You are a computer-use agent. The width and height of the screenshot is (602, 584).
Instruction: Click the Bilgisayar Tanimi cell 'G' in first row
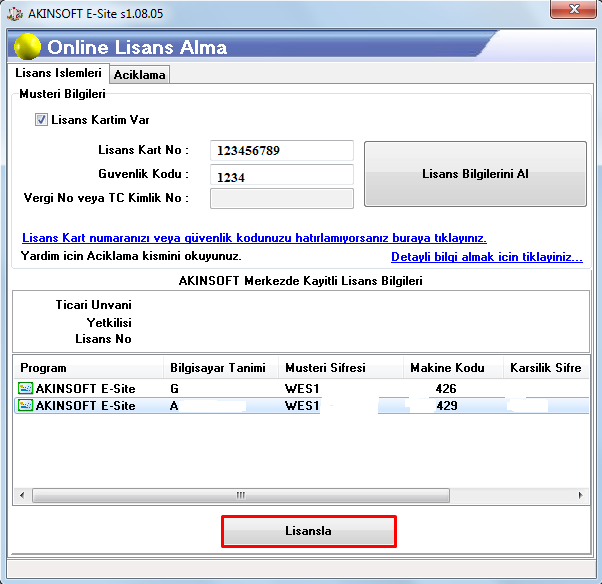[x=174, y=389]
